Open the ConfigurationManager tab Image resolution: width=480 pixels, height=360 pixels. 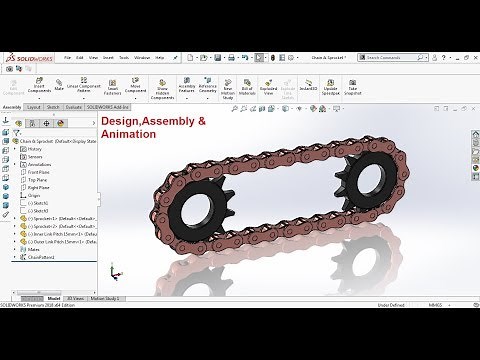46,123
